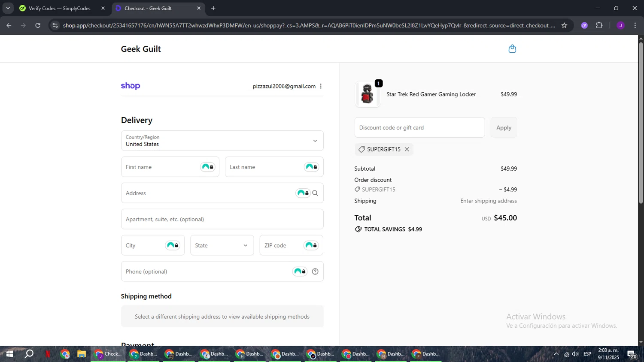This screenshot has width=644, height=362.
Task: Focus the Address input field
Action: point(222,193)
